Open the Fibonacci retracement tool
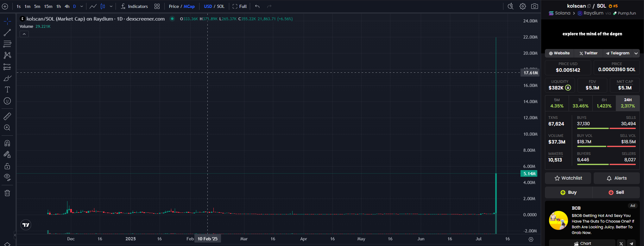The width and height of the screenshot is (644, 246). (7, 44)
